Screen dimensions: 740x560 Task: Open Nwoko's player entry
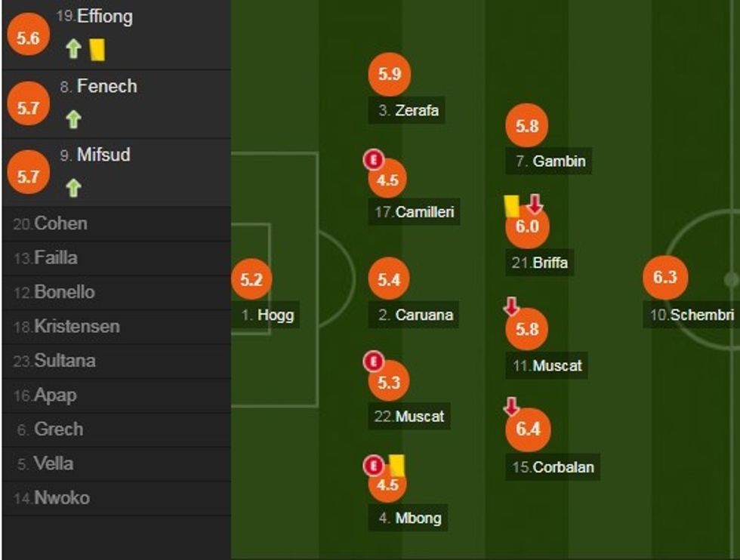click(x=61, y=498)
